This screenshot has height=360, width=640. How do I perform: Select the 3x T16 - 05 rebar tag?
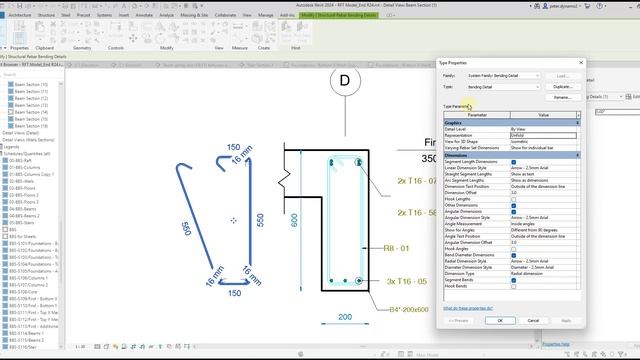coord(407,281)
